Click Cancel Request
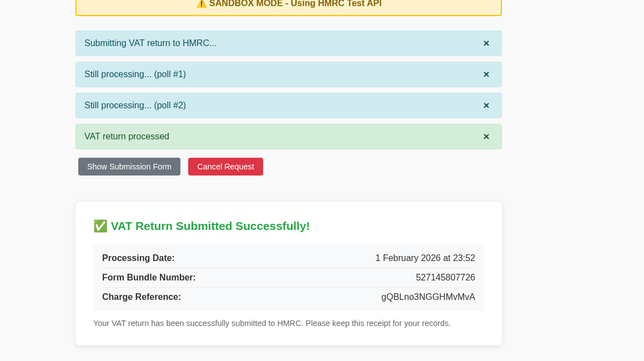This screenshot has height=361, width=644. pos(225,167)
